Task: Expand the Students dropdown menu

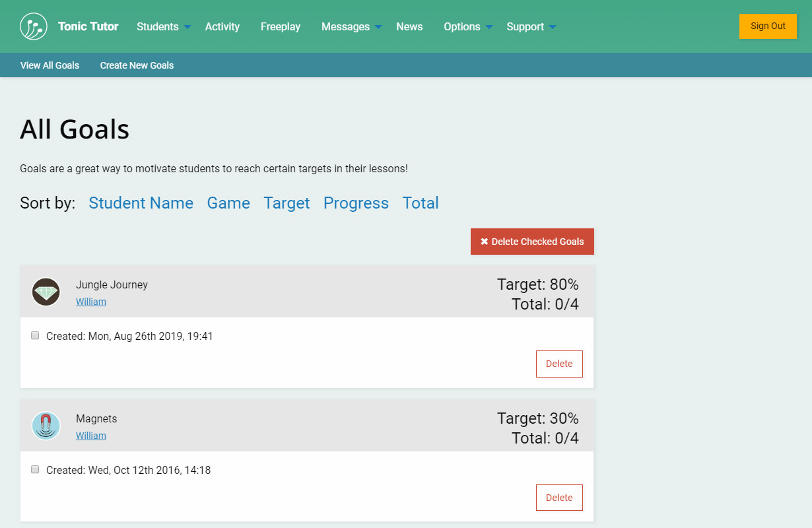Action: pos(164,26)
